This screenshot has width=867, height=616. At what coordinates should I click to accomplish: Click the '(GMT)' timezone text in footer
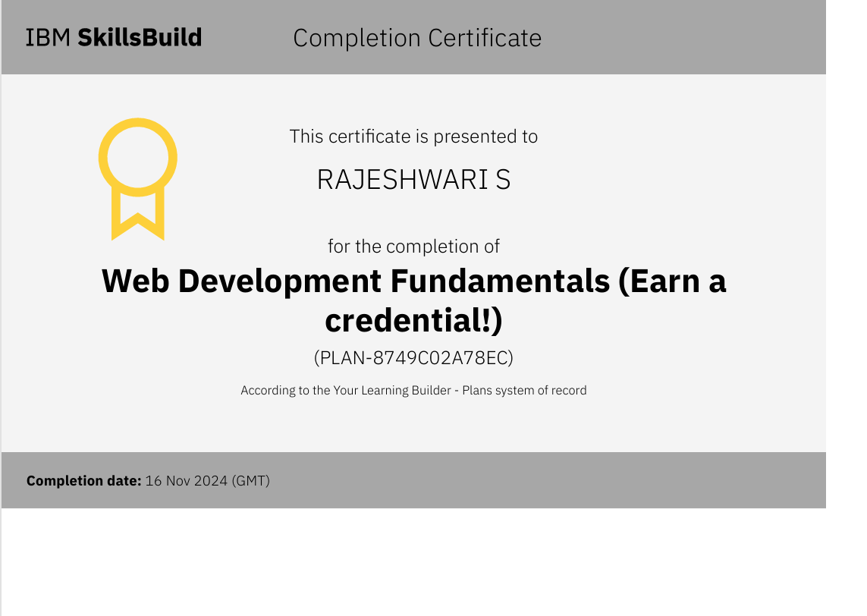[250, 481]
